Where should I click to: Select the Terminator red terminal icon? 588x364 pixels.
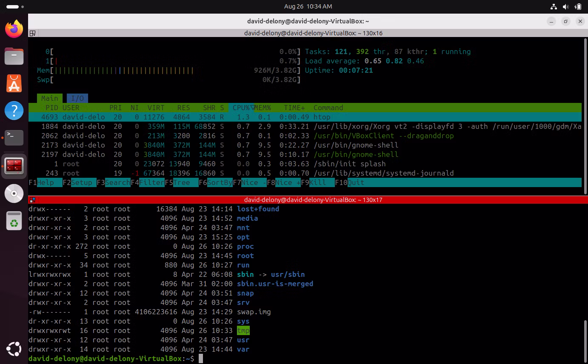tap(14, 166)
